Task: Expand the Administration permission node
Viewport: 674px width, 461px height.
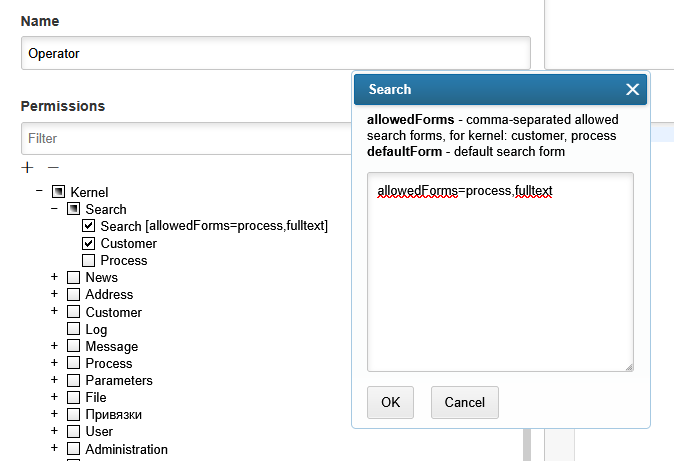Action: click(x=54, y=449)
